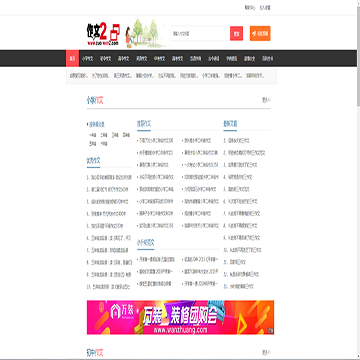Open the 初中作文 item in navigation bar
The height and width of the screenshot is (360, 360).
tap(105, 58)
